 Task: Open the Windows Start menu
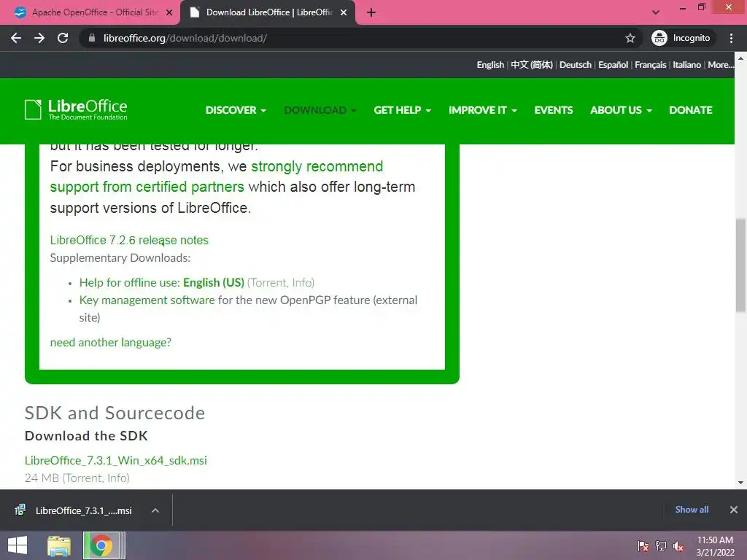point(18,545)
